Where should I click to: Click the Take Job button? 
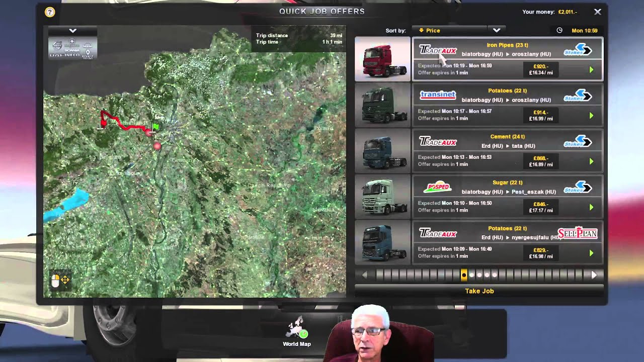click(x=479, y=291)
